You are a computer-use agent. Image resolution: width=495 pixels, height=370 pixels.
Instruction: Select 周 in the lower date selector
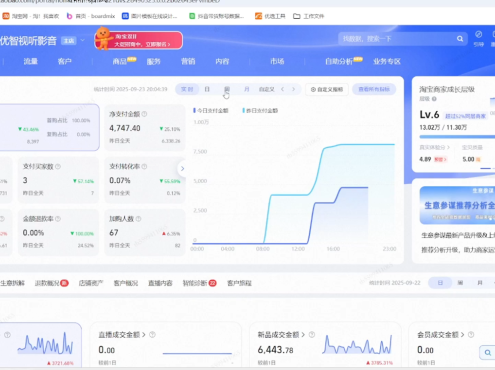point(460,283)
